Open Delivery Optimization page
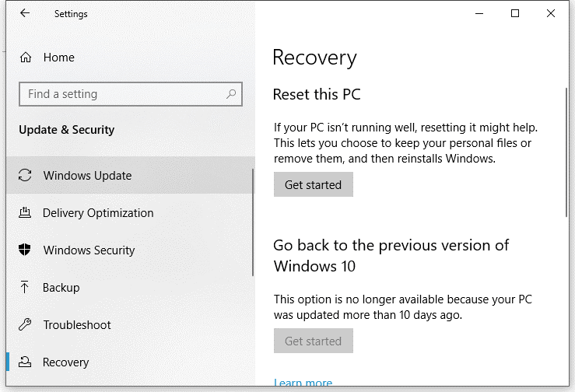575x392 pixels. click(98, 213)
